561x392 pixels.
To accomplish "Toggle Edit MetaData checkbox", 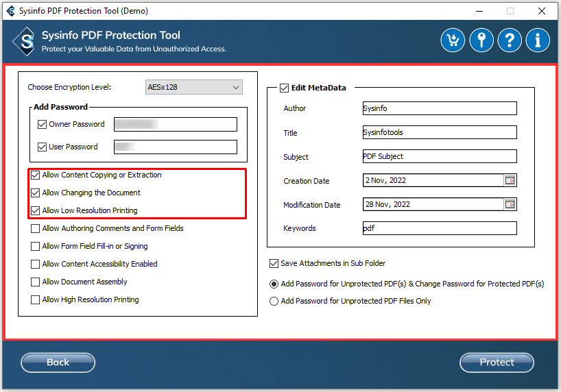I will tap(284, 88).
